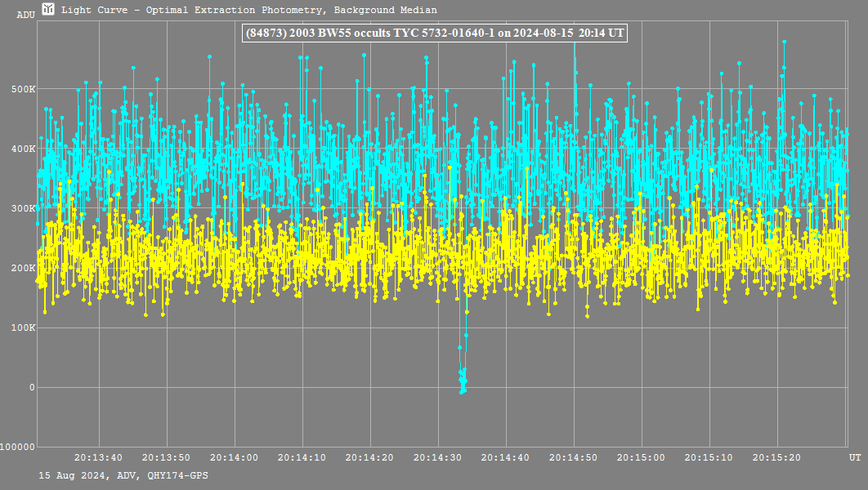Click the 0 value on the y-axis
The height and width of the screenshot is (490, 868).
[32, 387]
